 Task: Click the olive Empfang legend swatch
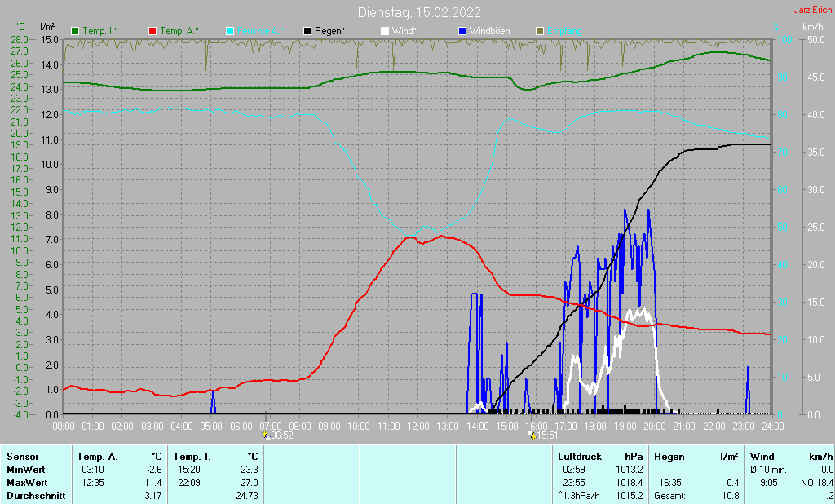[540, 31]
